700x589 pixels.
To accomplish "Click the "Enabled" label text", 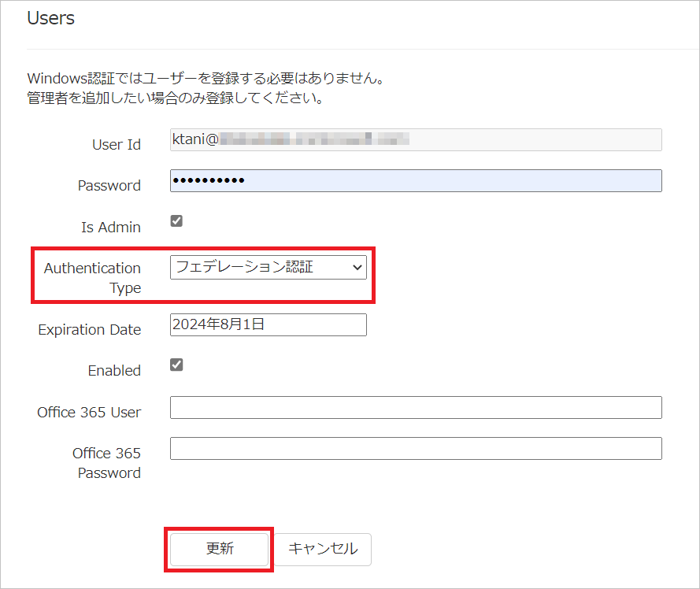I will 114,371.
